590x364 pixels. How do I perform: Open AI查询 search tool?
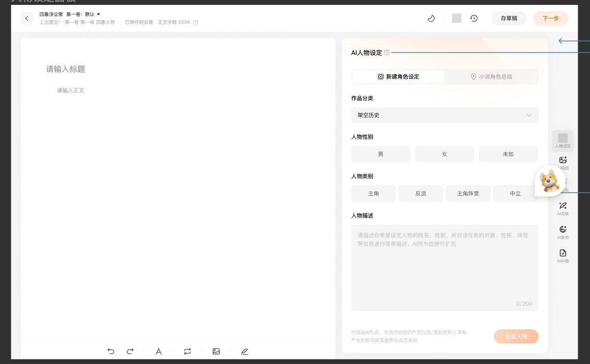[x=563, y=231]
